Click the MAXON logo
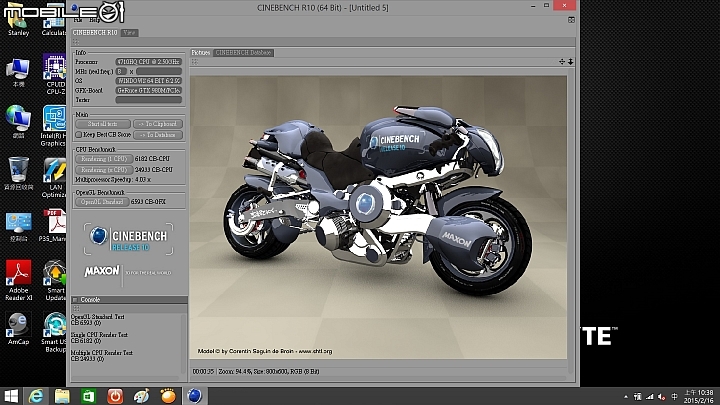Image resolution: width=720 pixels, height=405 pixels. click(x=101, y=271)
